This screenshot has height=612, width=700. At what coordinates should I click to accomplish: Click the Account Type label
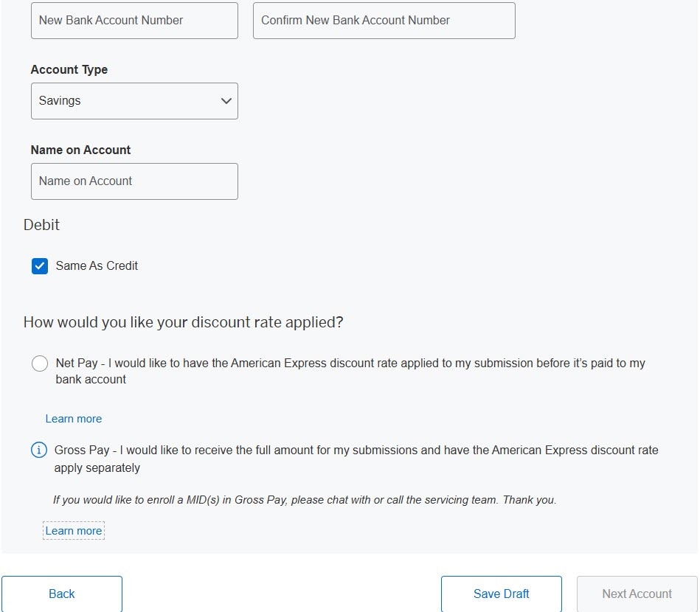tap(69, 69)
